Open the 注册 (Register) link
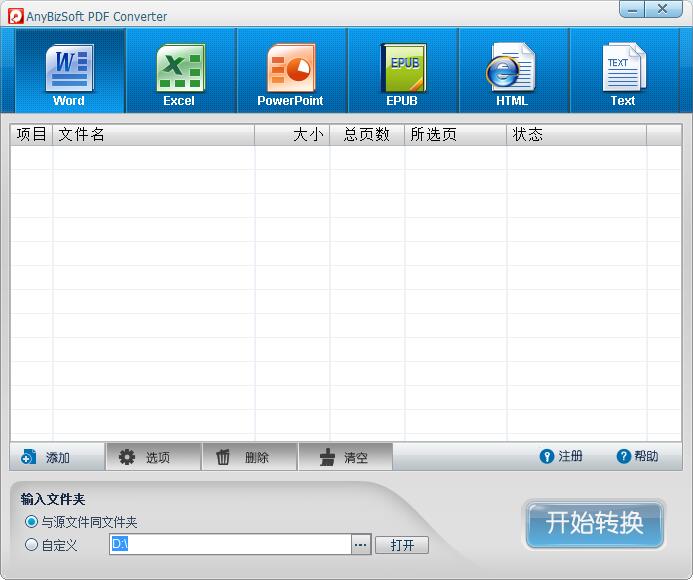The image size is (693, 580). tap(561, 456)
